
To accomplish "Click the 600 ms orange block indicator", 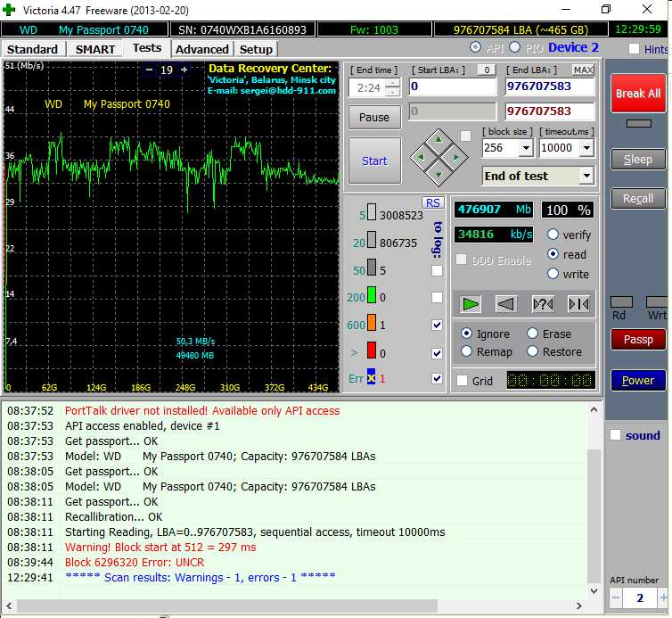I will [372, 323].
